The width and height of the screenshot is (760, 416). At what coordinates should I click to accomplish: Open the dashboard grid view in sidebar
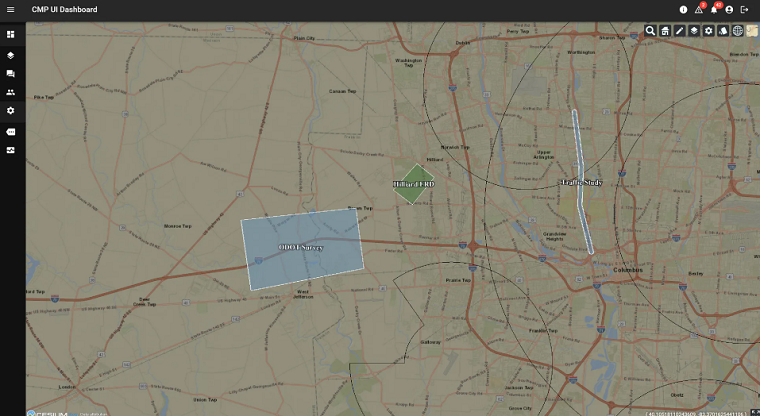[11, 34]
